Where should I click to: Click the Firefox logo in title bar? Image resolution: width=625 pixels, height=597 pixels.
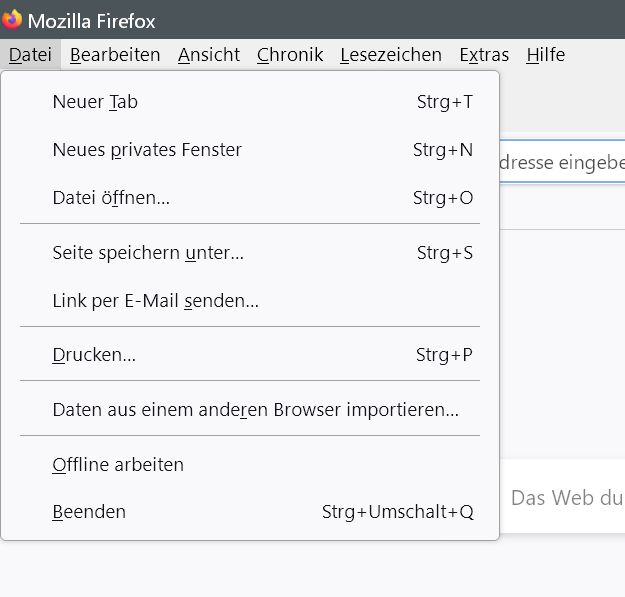[13, 20]
